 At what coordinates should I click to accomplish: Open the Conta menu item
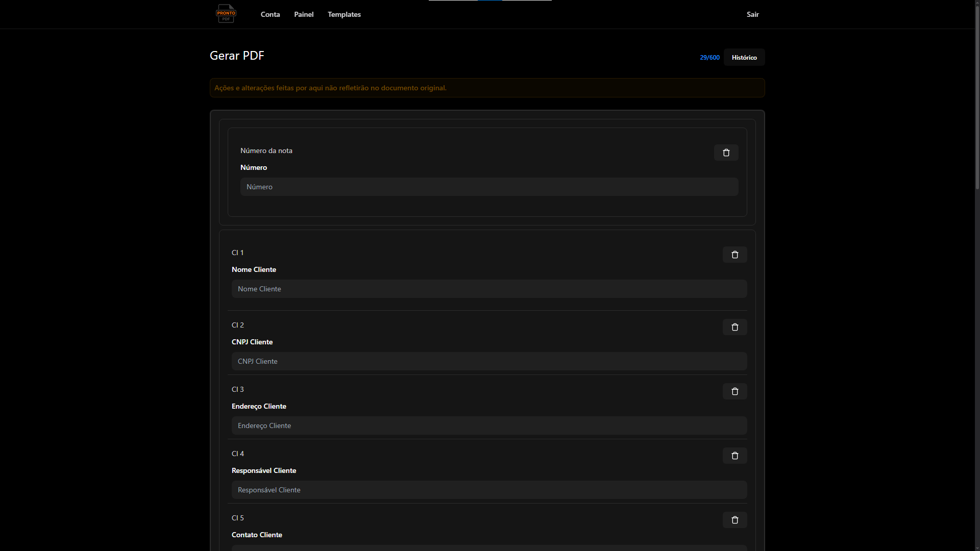pyautogui.click(x=270, y=14)
